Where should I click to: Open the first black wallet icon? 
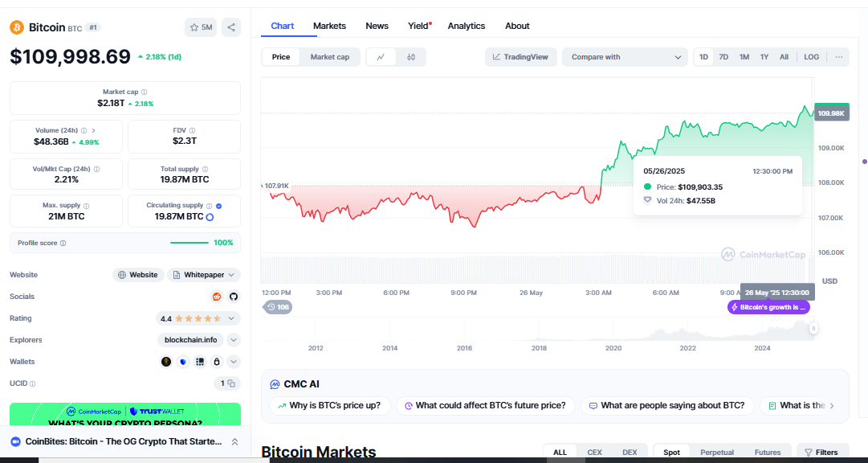coord(166,362)
